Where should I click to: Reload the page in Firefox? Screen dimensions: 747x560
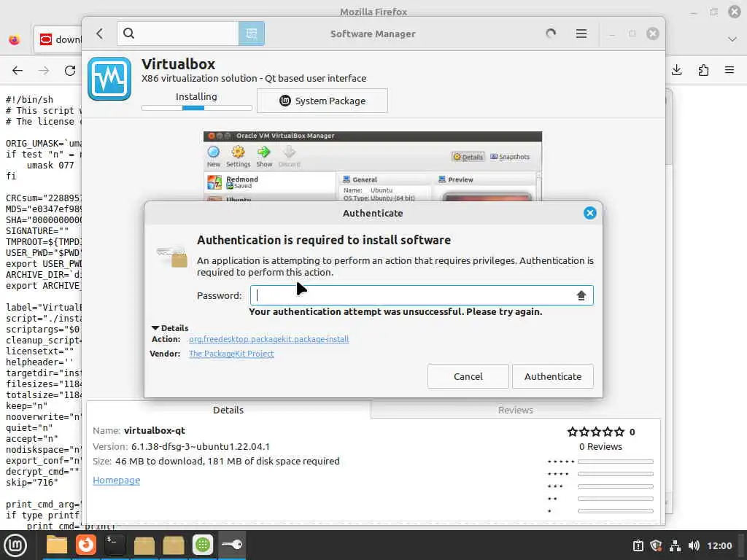click(70, 71)
